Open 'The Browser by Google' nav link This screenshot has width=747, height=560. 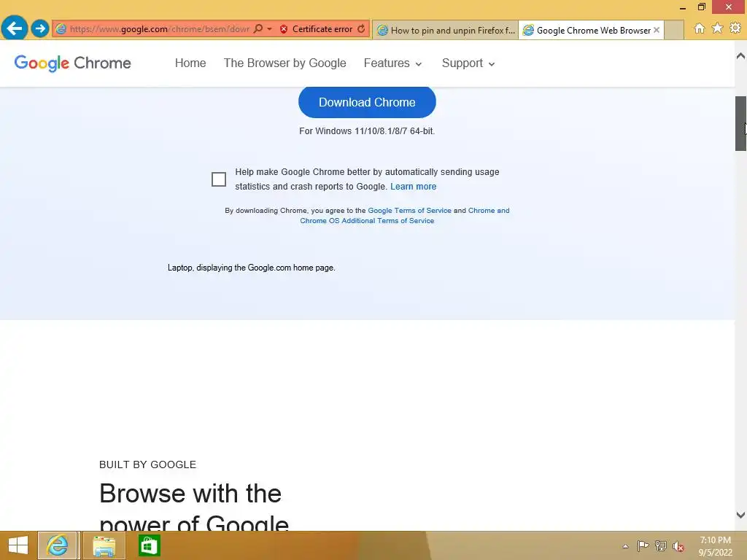click(285, 63)
